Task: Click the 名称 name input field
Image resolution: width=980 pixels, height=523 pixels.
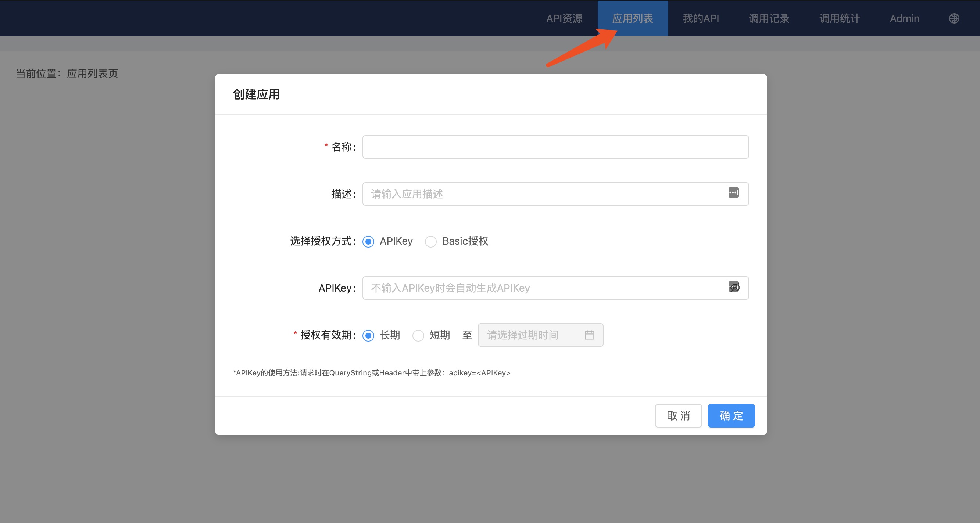Action: (555, 147)
